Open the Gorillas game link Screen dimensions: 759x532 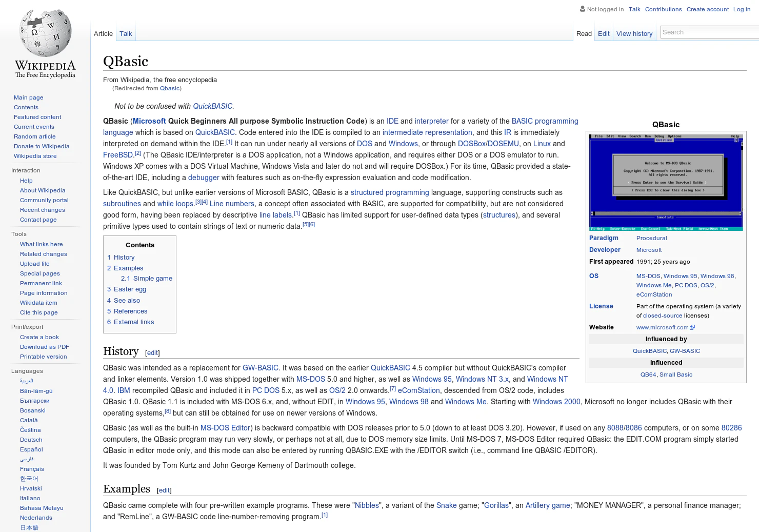496,505
